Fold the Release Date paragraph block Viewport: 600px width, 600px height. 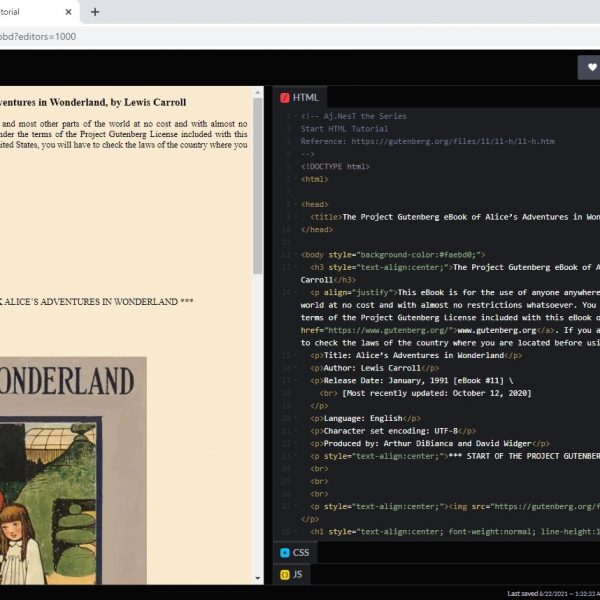click(298, 381)
